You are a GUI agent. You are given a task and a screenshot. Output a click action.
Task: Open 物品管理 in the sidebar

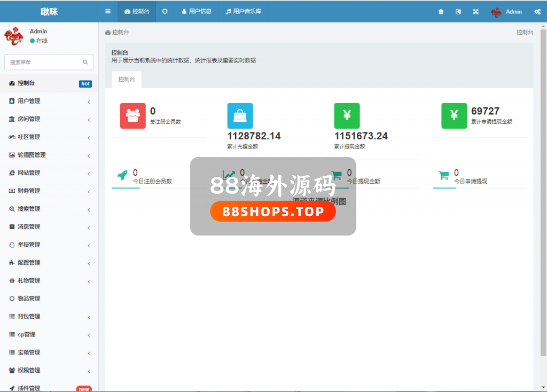29,299
